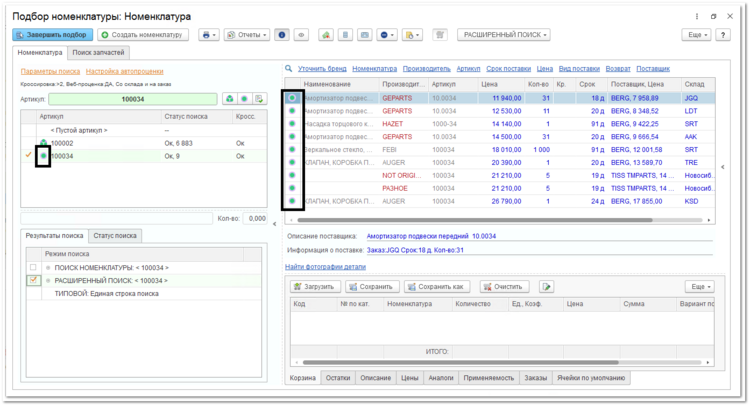
Task: Switch to the Аналоги tab
Action: (x=441, y=378)
